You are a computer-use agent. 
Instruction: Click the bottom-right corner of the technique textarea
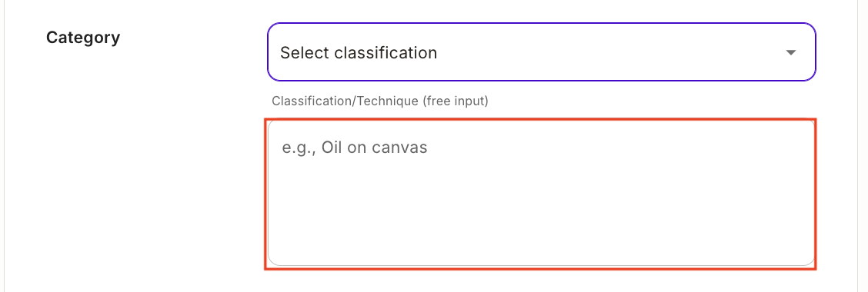click(x=810, y=261)
